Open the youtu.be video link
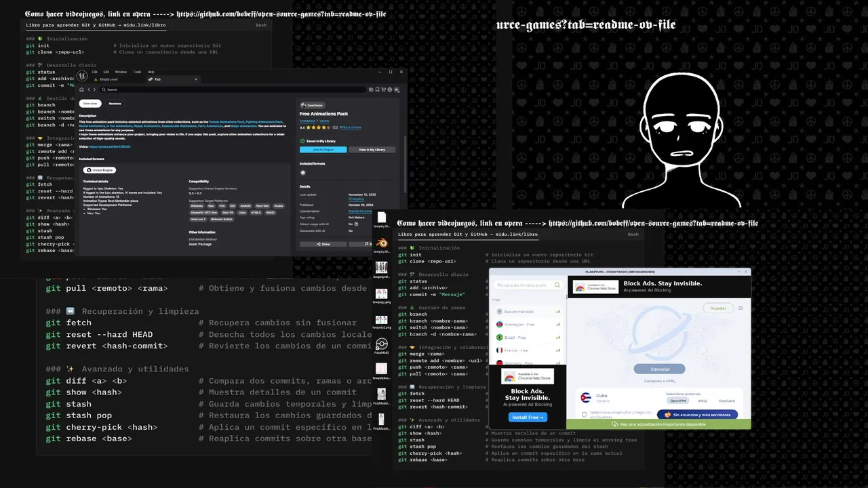The width and height of the screenshot is (868, 488). click(110, 146)
